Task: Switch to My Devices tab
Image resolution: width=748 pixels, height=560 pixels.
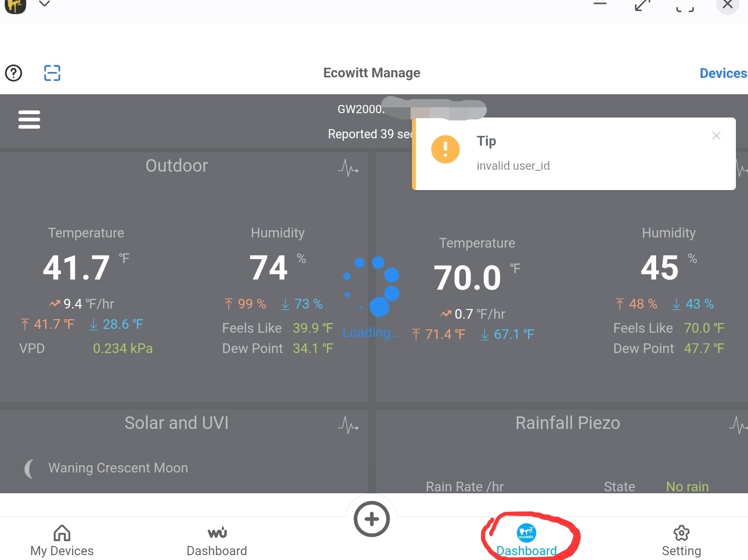Action: click(x=62, y=541)
